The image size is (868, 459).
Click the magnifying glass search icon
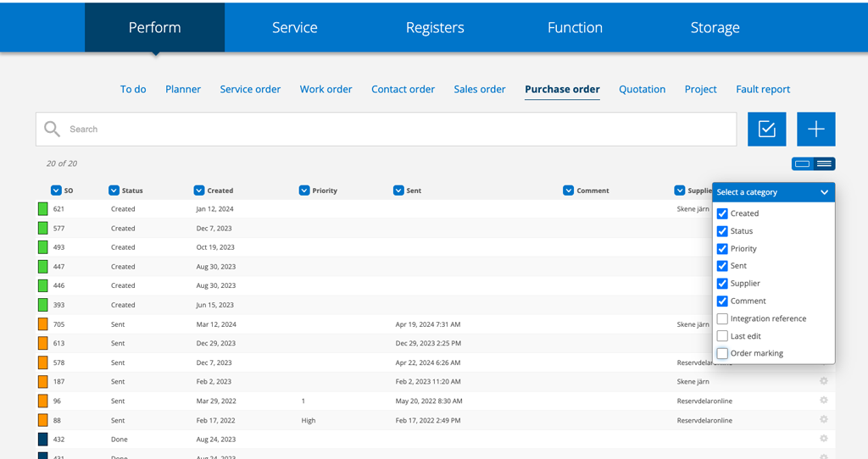coord(52,129)
